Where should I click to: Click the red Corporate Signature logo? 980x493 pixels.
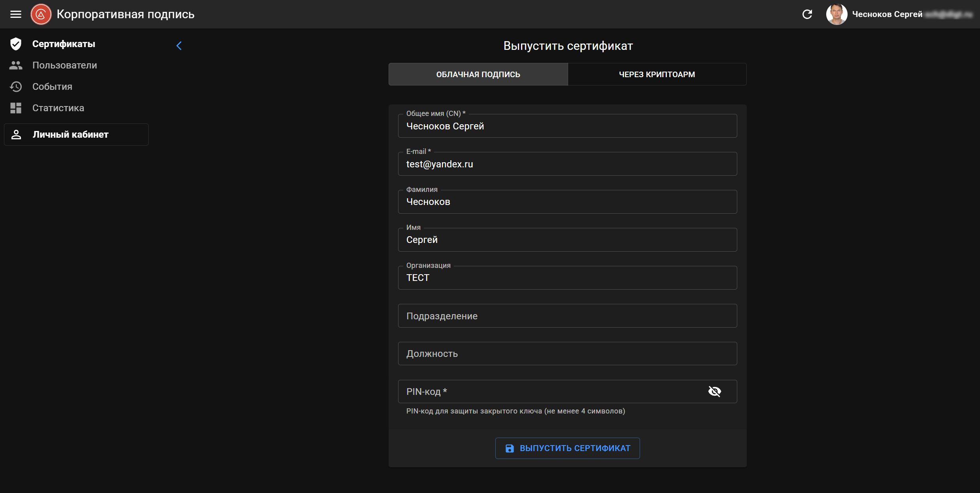(x=41, y=14)
